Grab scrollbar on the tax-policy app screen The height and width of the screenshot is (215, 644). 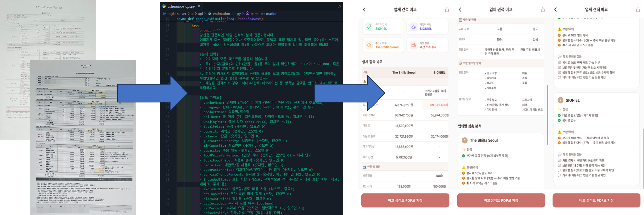548,115
